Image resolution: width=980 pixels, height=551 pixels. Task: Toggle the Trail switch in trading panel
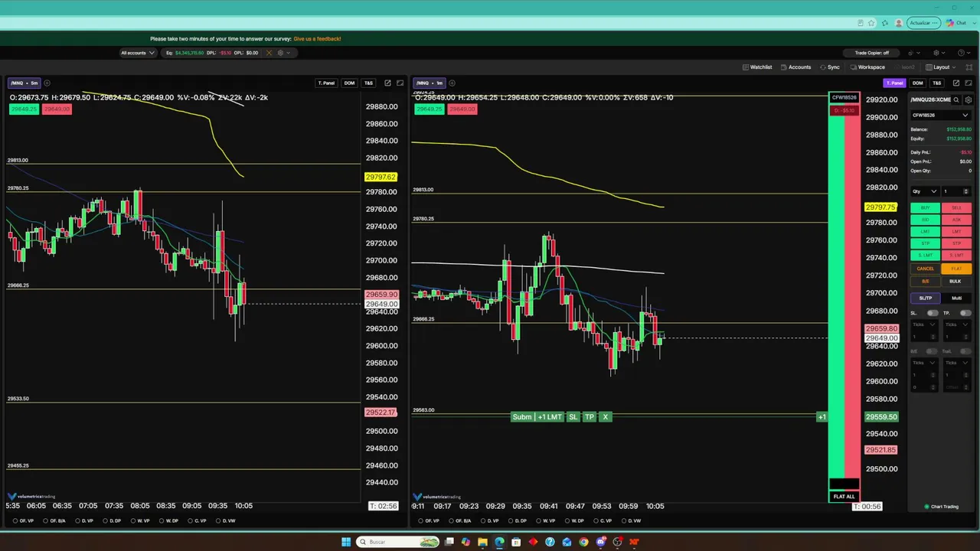click(965, 351)
